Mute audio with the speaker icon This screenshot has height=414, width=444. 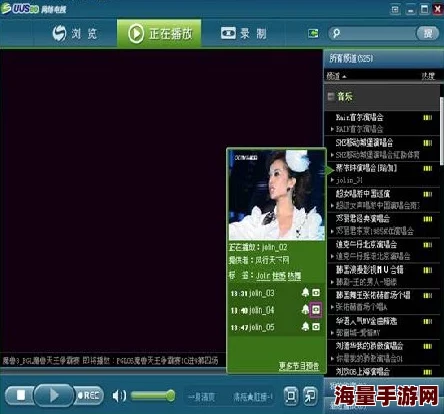point(119,396)
